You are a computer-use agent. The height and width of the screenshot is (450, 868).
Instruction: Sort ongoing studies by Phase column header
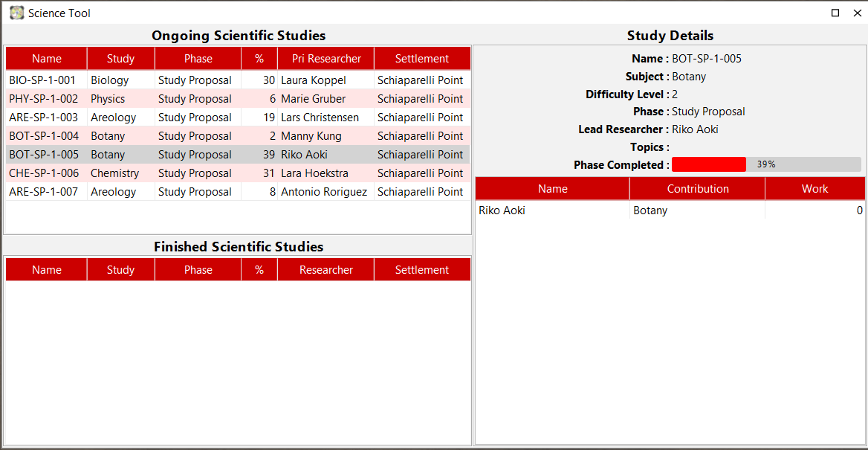[198, 59]
